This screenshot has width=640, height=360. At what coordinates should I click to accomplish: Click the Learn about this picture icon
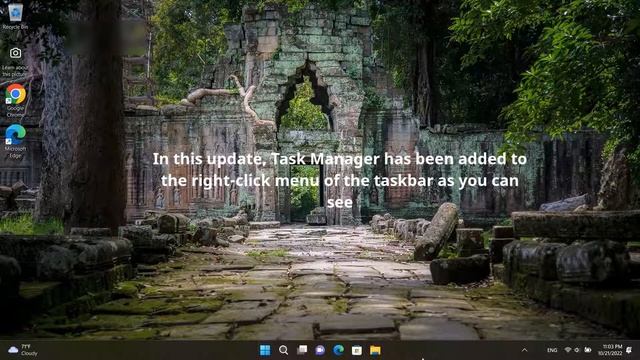(x=15, y=62)
